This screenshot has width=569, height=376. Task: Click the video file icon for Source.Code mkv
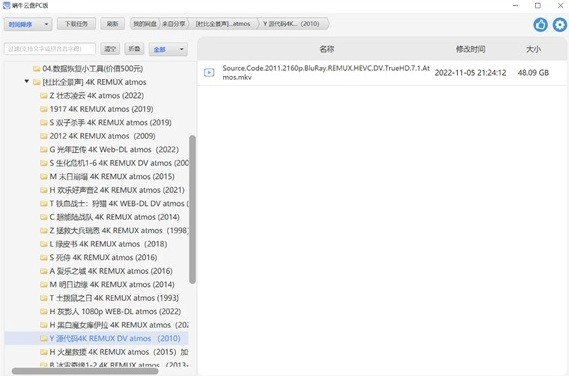(209, 73)
